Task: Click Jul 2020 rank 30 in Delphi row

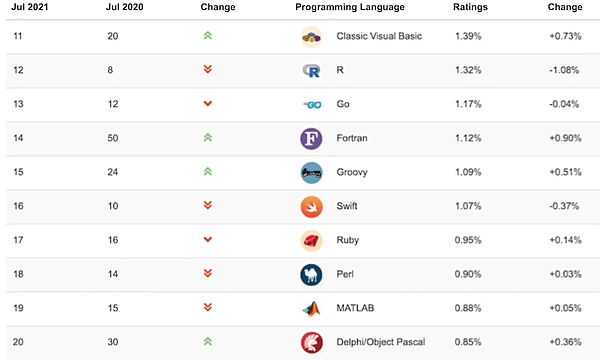Action: 112,342
